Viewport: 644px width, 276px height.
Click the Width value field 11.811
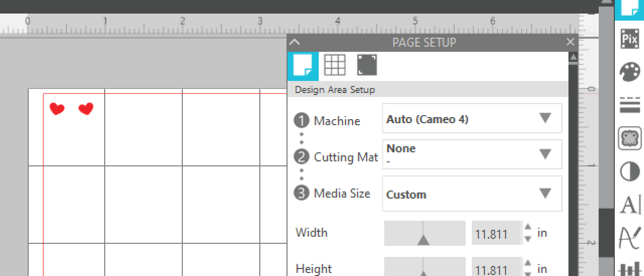[x=497, y=234]
